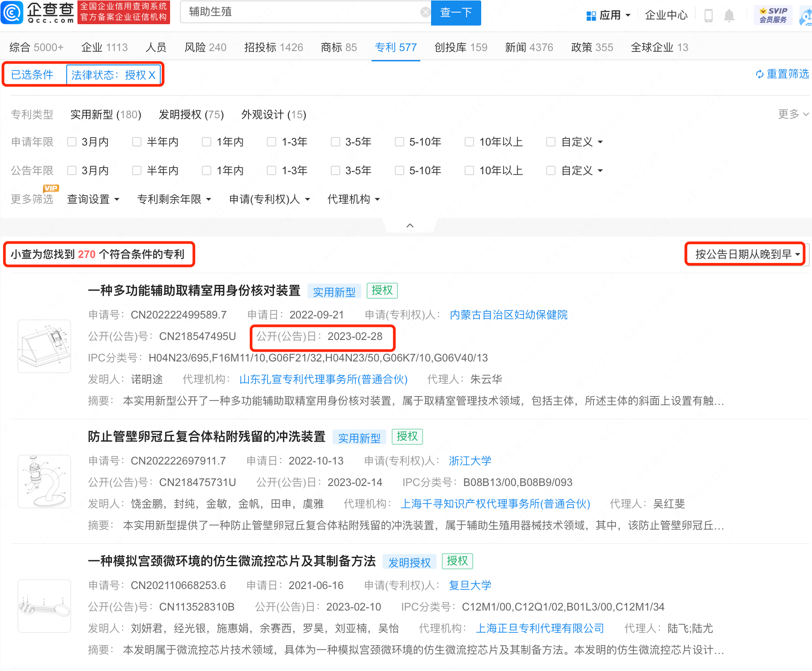Expand 更多 patent type options
812x671 pixels.
point(793,114)
